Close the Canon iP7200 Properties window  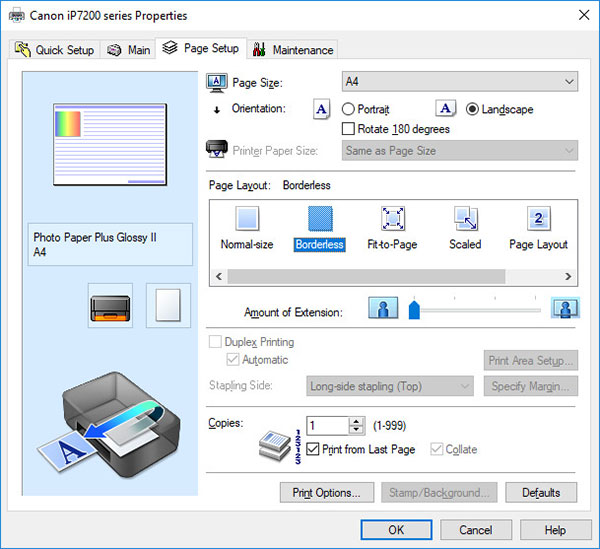(584, 15)
